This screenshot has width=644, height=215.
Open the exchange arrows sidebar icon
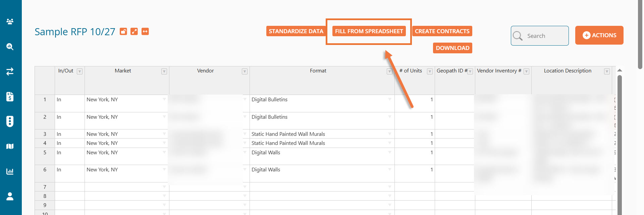tap(10, 71)
